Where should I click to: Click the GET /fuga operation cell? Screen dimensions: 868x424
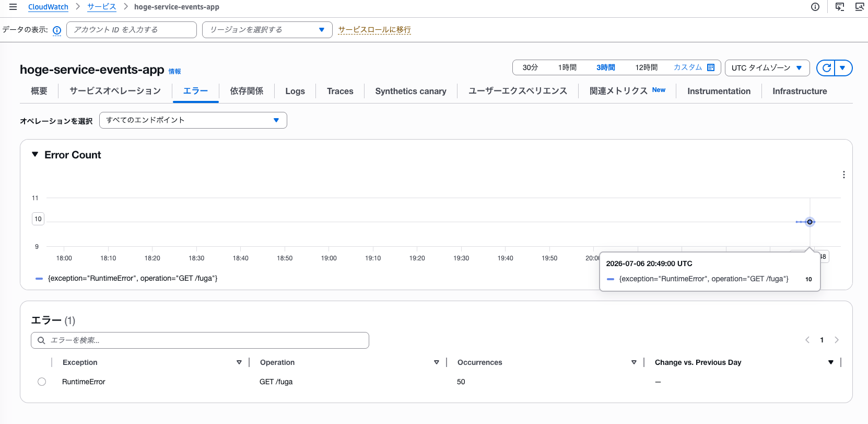276,382
